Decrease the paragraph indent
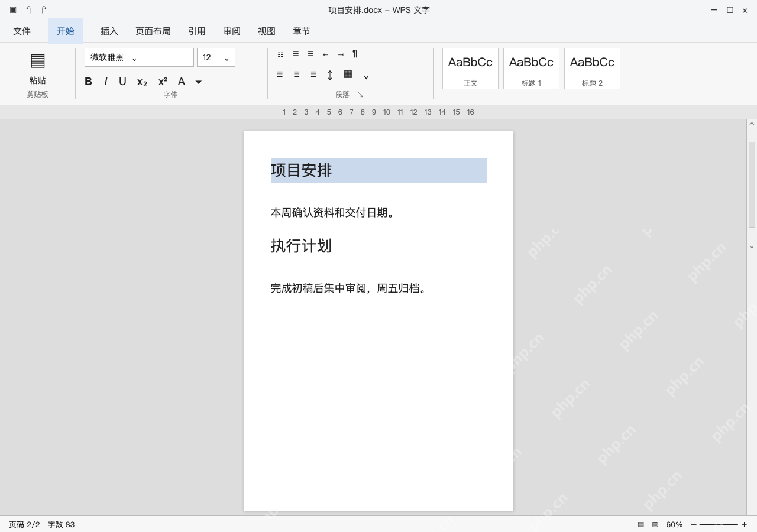757x532 pixels. (x=325, y=54)
